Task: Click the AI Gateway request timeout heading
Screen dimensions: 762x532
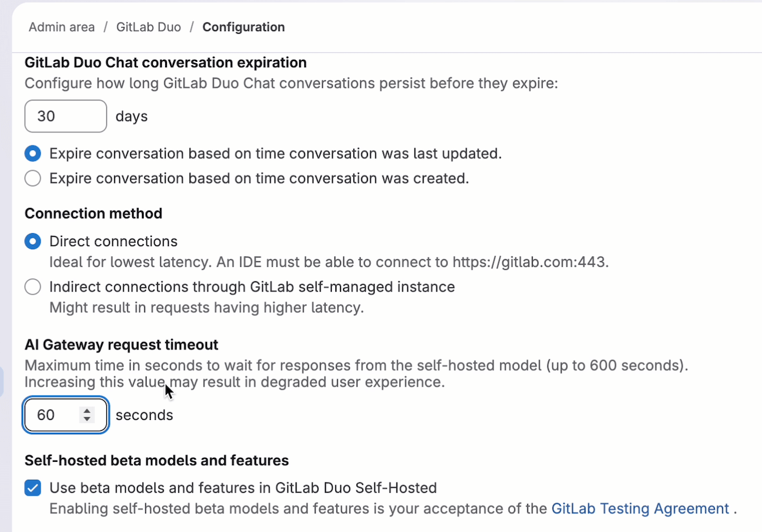Action: [121, 345]
